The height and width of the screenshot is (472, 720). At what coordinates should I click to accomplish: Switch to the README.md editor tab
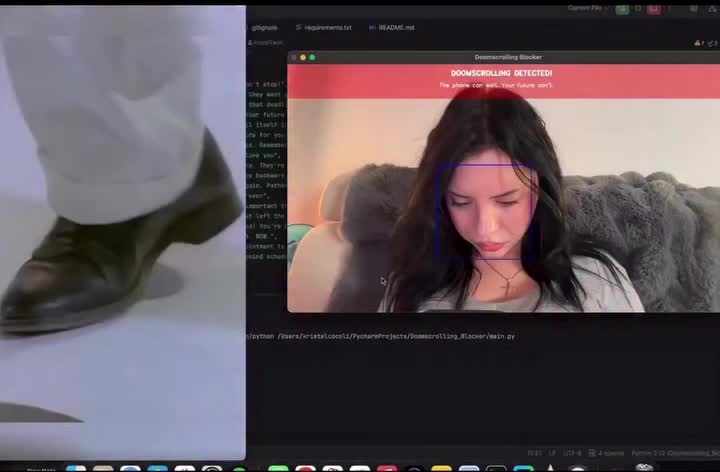pos(395,28)
